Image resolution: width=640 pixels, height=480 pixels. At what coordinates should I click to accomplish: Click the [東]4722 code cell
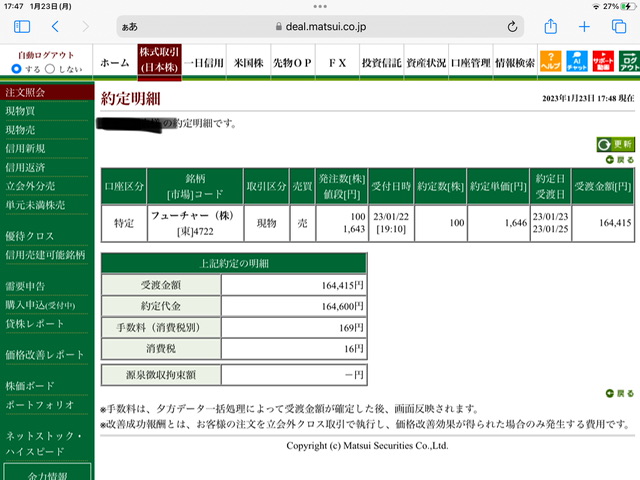tap(195, 231)
